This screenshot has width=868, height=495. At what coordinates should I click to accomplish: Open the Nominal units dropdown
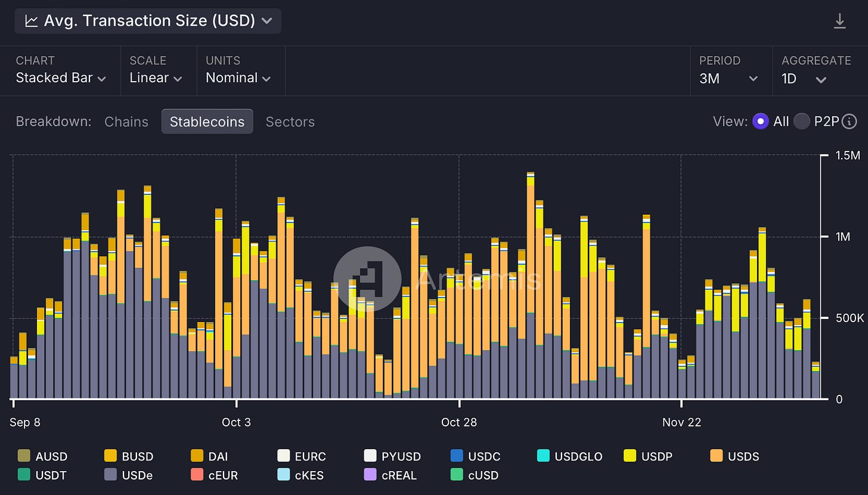[x=238, y=78]
